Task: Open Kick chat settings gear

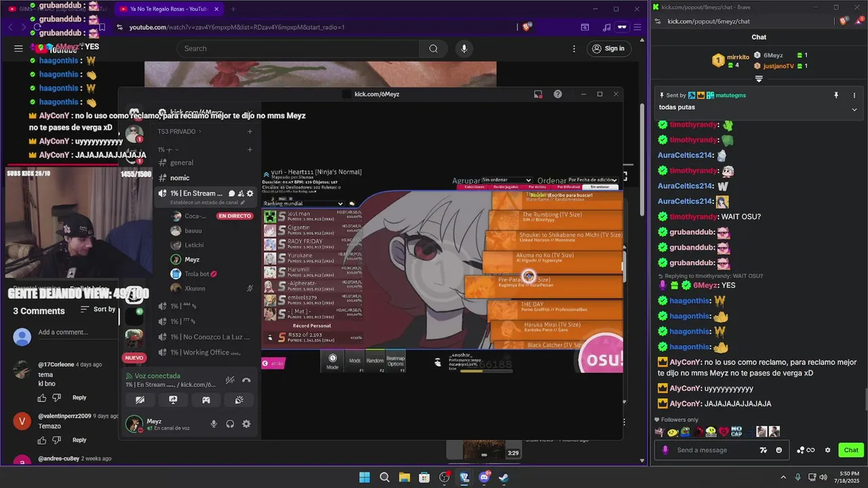Action: [827, 450]
